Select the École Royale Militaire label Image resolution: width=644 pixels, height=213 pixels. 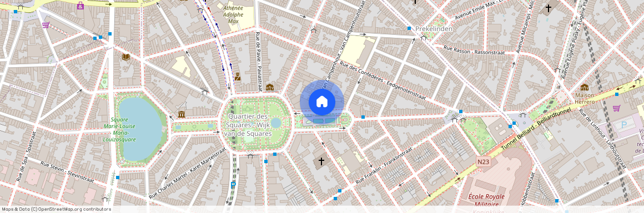pos(486,200)
